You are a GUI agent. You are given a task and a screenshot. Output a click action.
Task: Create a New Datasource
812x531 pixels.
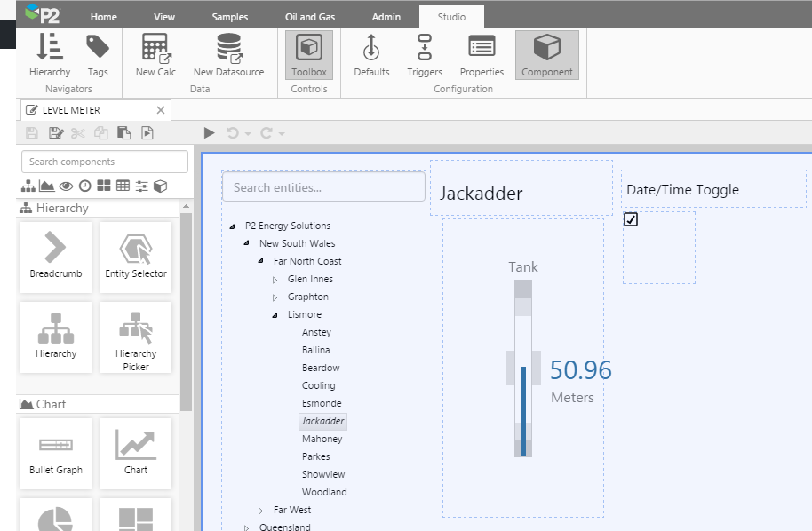[x=228, y=55]
